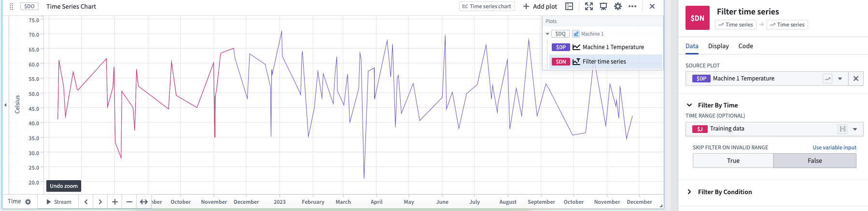Click Add plot button

(540, 6)
